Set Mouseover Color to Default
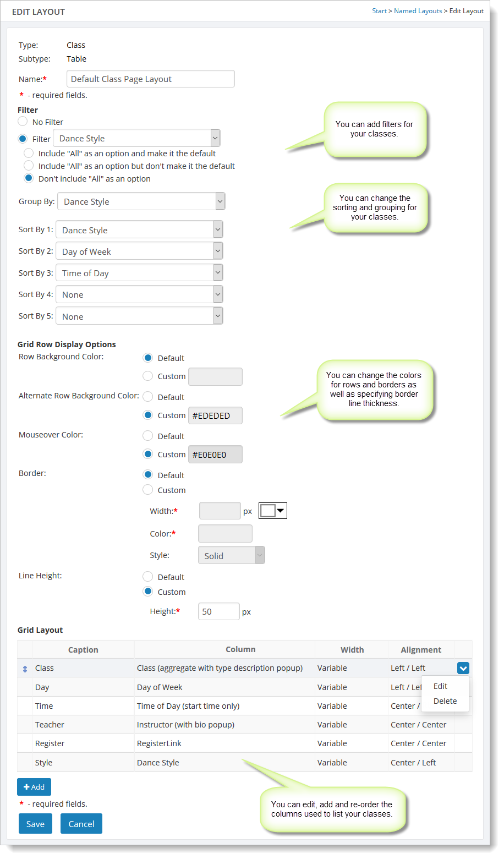The width and height of the screenshot is (504, 859). click(148, 436)
